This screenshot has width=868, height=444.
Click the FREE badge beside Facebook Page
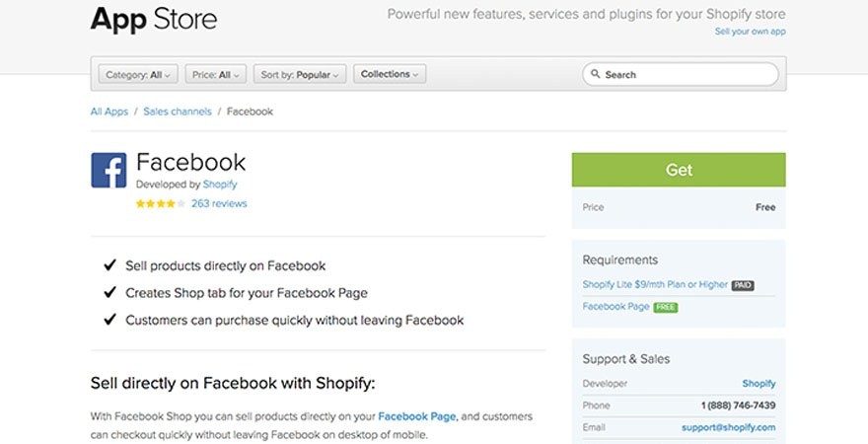coord(666,307)
